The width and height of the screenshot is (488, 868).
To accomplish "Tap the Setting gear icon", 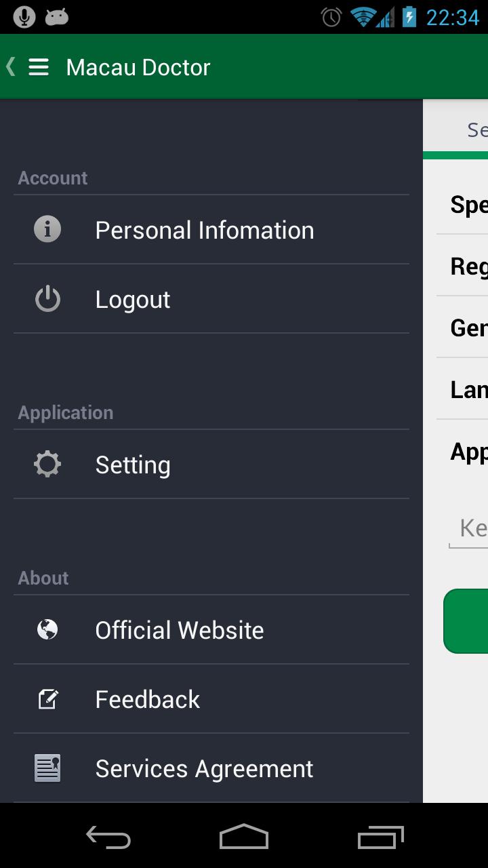I will [47, 465].
